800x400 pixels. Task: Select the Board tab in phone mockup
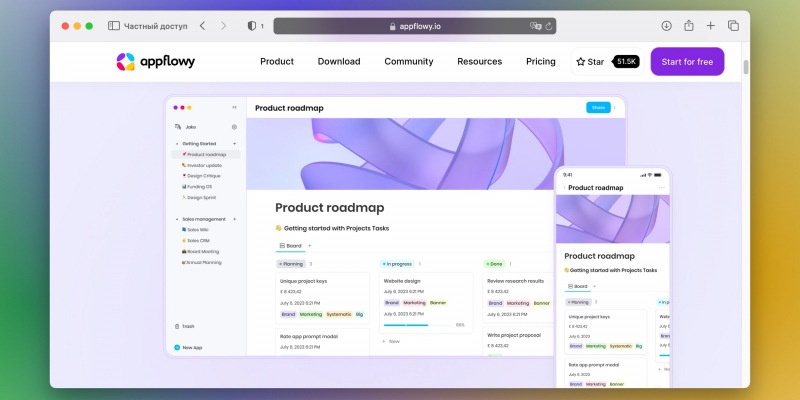point(578,287)
